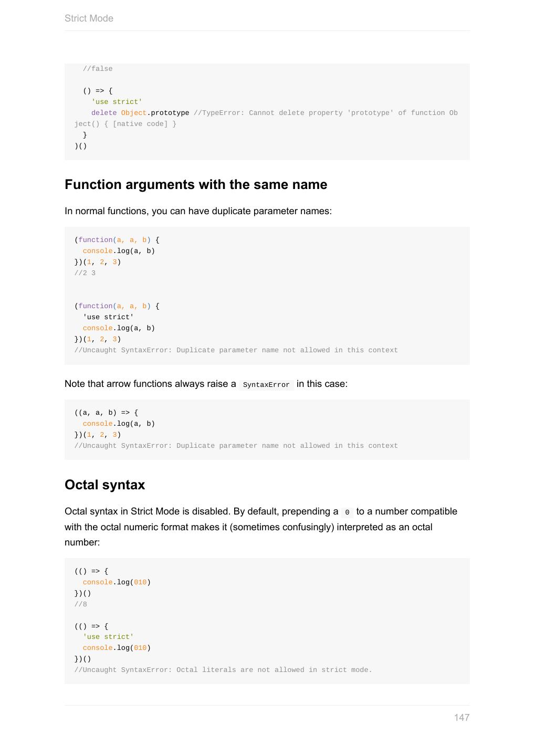The image size is (535, 756).
Task: Click the inline "SyntaxError" code label
Action: (x=266, y=385)
